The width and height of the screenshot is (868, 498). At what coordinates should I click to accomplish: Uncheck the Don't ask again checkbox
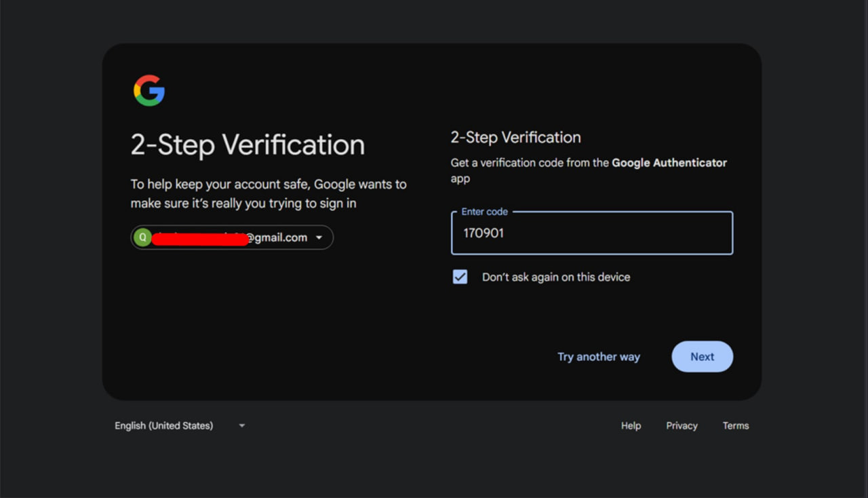[460, 277]
